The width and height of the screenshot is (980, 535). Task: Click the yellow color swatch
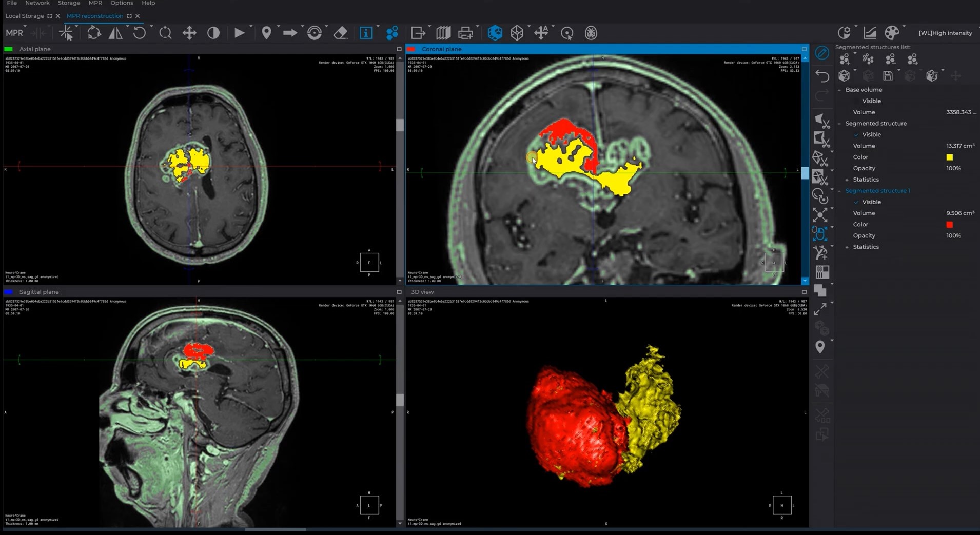(949, 157)
